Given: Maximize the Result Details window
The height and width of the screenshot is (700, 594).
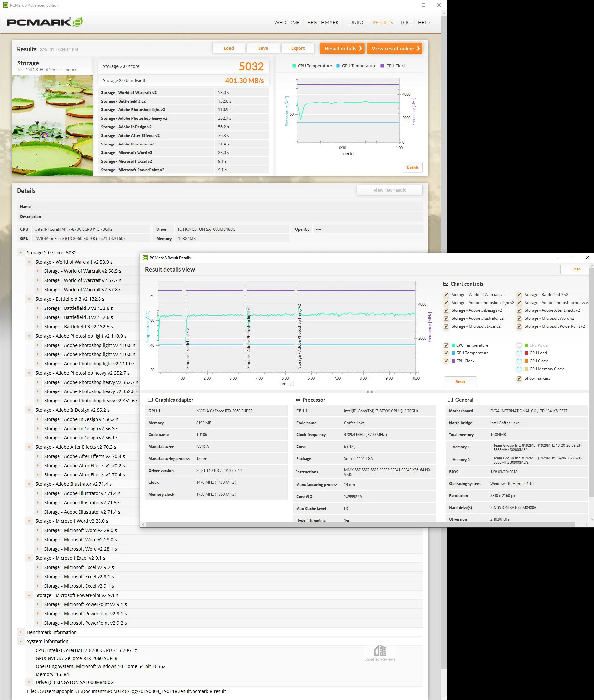Looking at the screenshot, I should (x=572, y=258).
